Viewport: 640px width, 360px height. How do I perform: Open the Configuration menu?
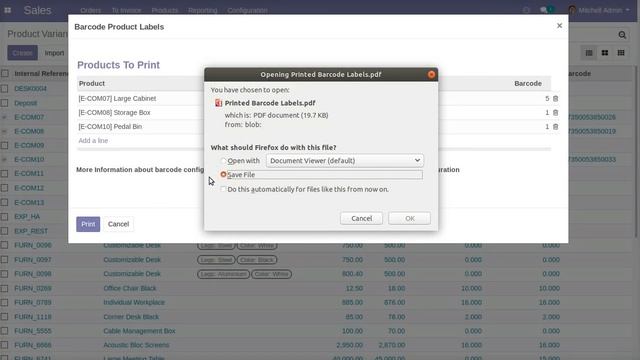point(247,10)
